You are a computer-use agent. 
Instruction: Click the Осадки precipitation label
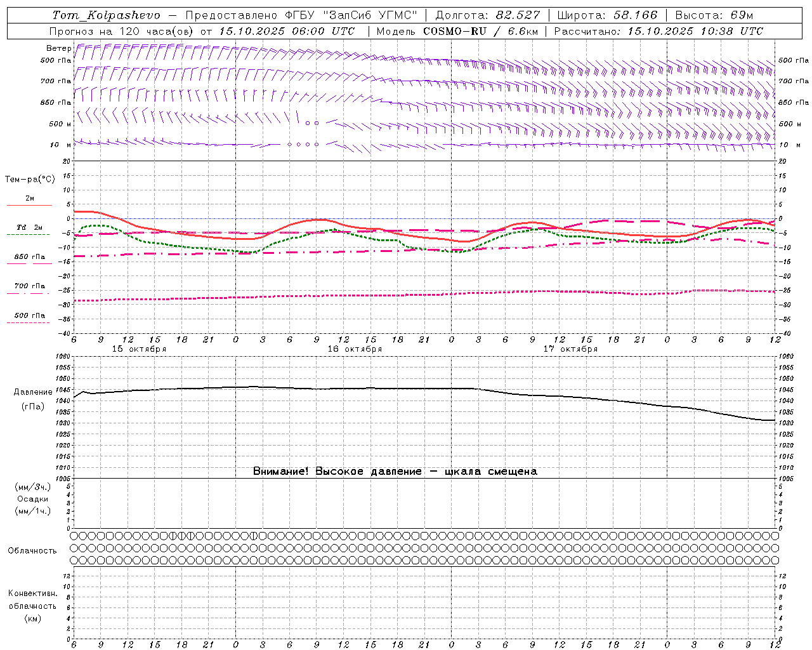(x=33, y=499)
